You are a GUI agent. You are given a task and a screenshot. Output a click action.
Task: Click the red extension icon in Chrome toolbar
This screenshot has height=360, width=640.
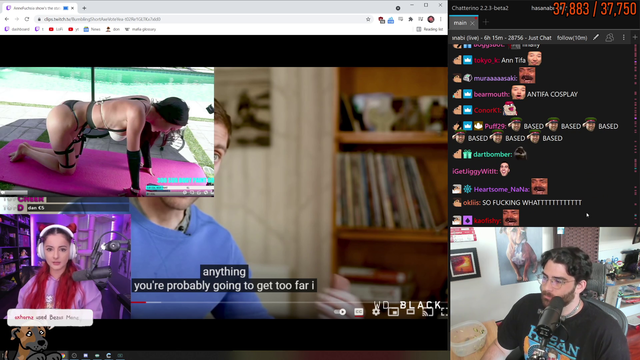(381, 19)
